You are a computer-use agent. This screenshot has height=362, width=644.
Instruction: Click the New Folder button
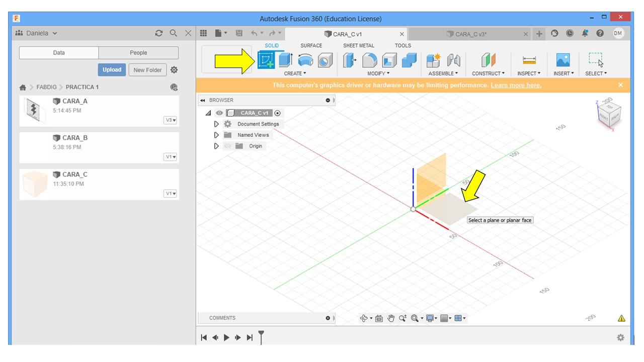click(147, 70)
